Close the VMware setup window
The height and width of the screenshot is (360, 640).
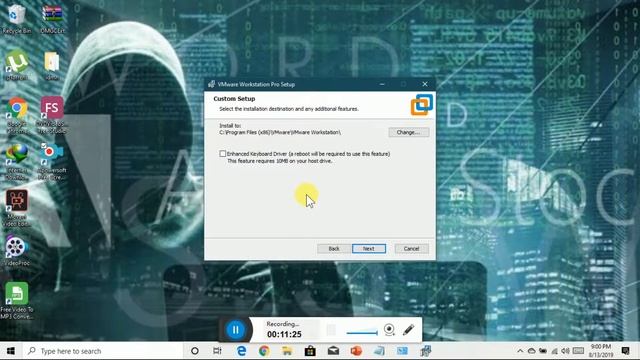pos(425,84)
